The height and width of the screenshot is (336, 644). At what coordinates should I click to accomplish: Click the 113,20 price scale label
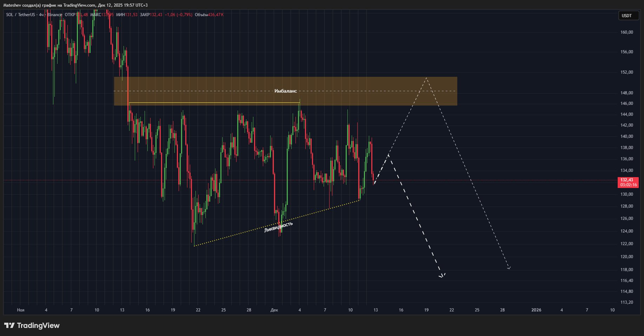pyautogui.click(x=626, y=302)
